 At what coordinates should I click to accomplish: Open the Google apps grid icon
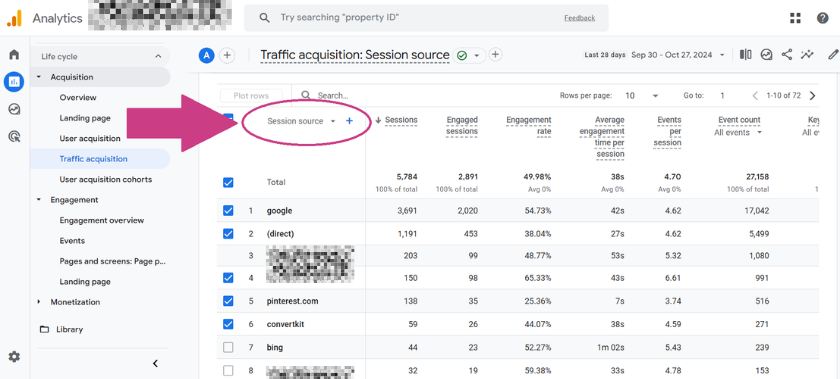tap(795, 18)
